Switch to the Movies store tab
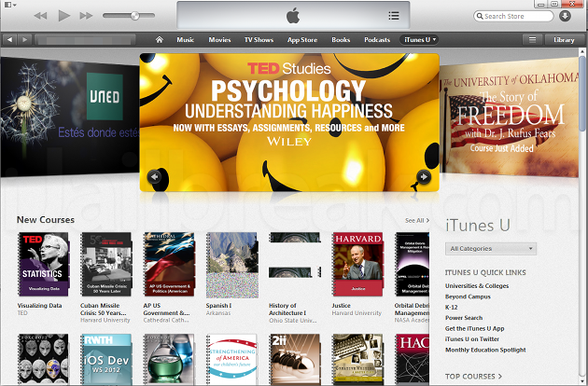 219,39
